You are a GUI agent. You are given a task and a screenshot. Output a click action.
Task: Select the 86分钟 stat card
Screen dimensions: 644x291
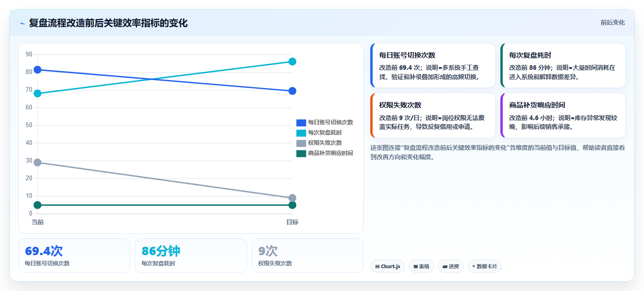point(191,256)
